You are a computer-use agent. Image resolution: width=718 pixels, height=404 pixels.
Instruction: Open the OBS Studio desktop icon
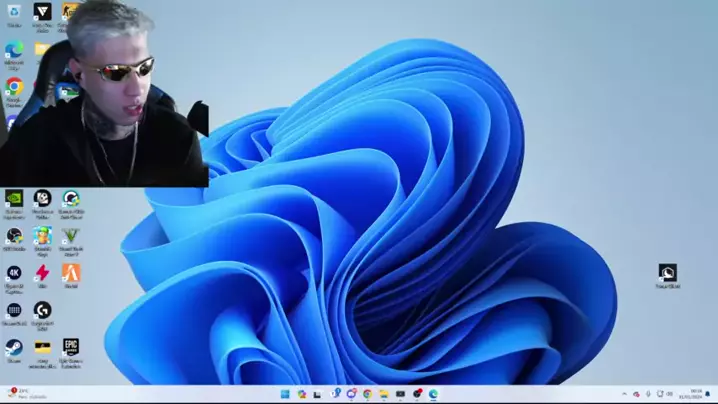(x=14, y=235)
